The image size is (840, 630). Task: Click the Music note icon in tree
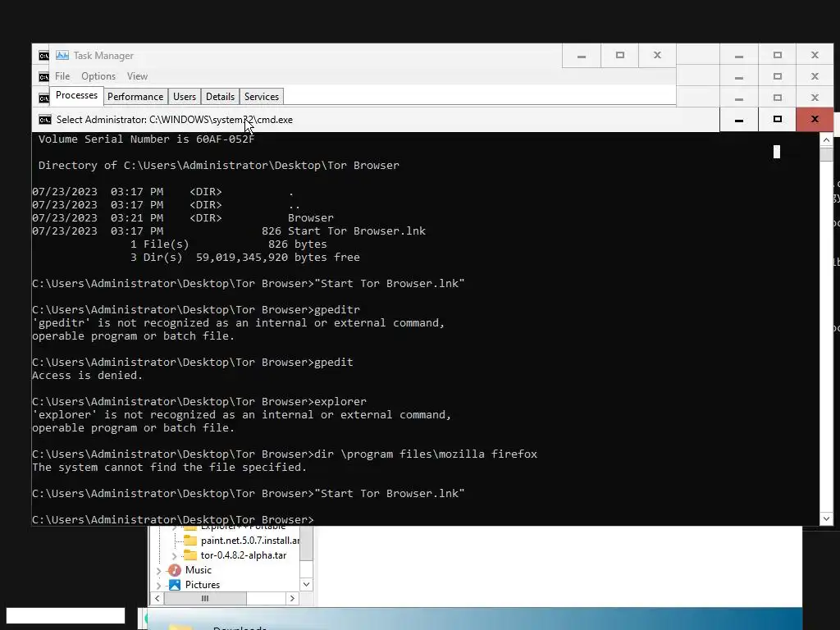coord(175,570)
